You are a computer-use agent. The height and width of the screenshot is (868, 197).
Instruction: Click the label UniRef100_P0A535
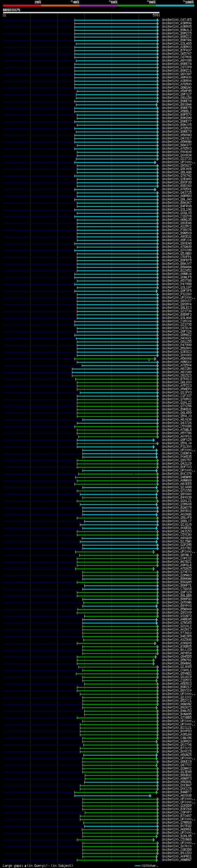tap(177, 457)
